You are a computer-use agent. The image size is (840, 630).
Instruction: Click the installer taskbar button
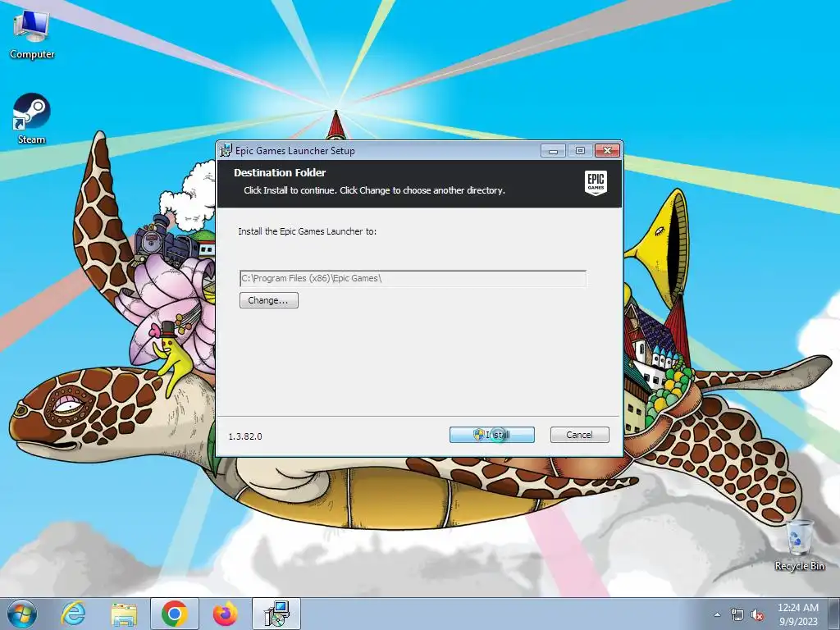(x=276, y=614)
